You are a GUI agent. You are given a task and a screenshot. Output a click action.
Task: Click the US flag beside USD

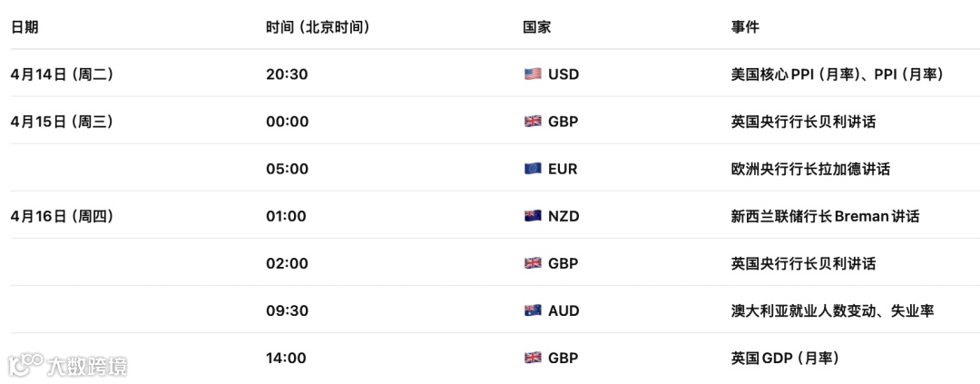click(533, 74)
